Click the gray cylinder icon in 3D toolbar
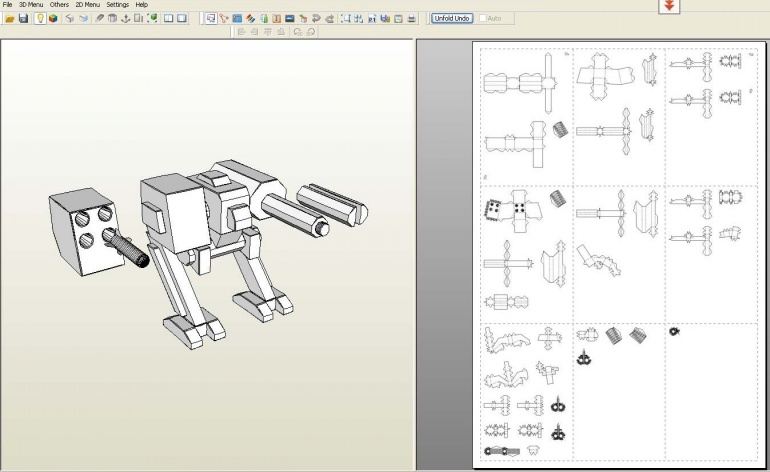The image size is (770, 472). click(112, 19)
